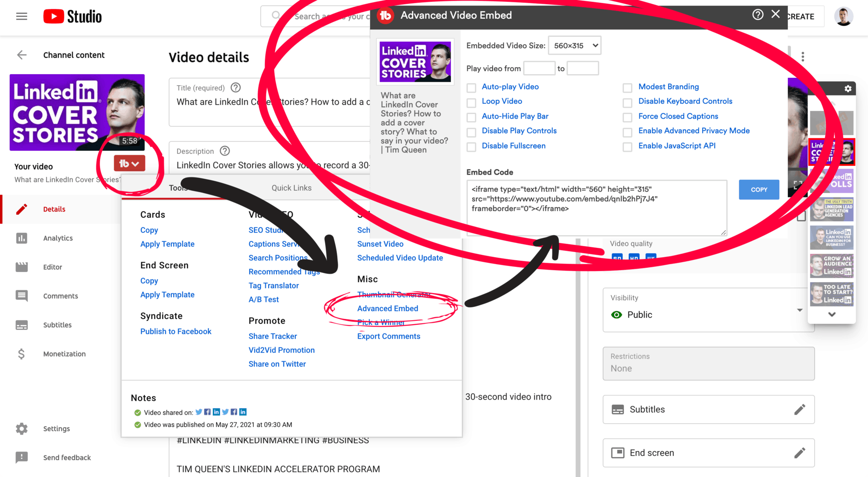The image size is (868, 477).
Task: Close the Advanced Video Embed dialog
Action: (775, 14)
